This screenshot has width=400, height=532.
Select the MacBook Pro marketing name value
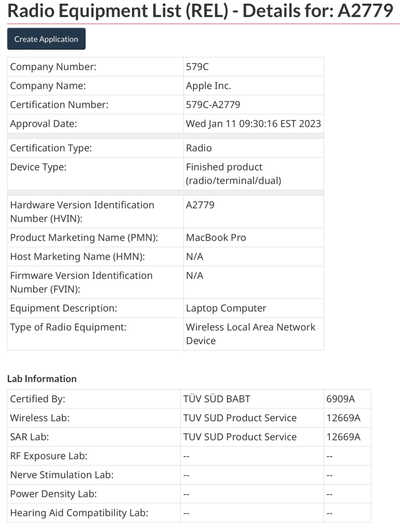[216, 238]
